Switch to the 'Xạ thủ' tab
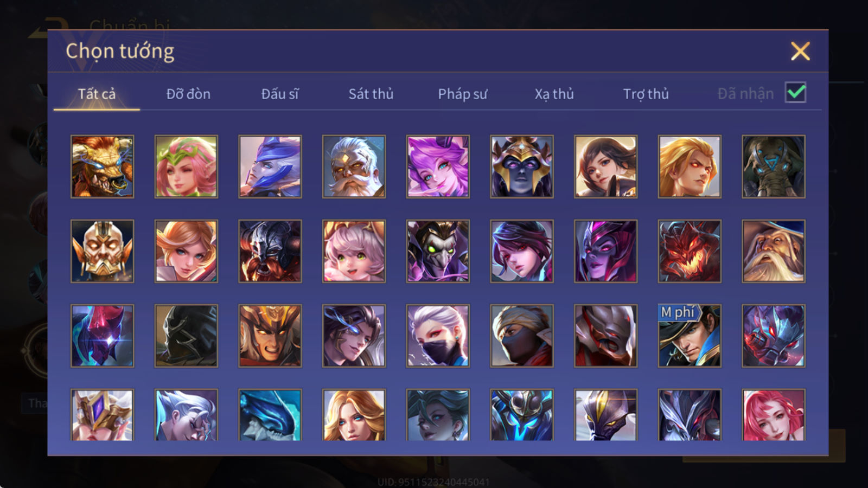The height and width of the screenshot is (488, 868). 554,94
